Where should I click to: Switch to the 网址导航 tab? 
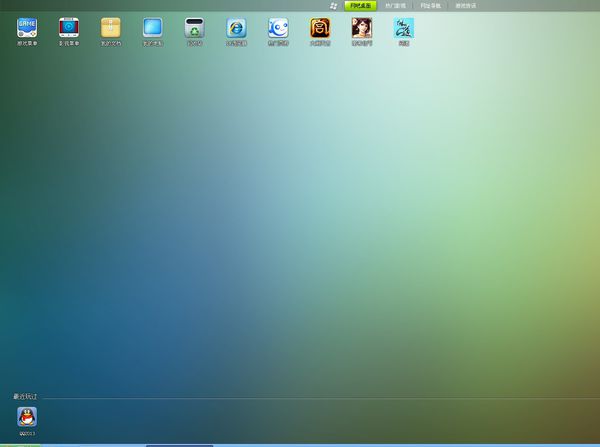(430, 6)
